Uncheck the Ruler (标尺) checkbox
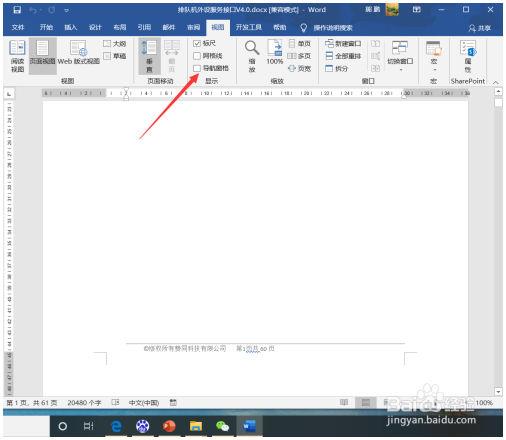506x440 pixels. click(x=197, y=43)
